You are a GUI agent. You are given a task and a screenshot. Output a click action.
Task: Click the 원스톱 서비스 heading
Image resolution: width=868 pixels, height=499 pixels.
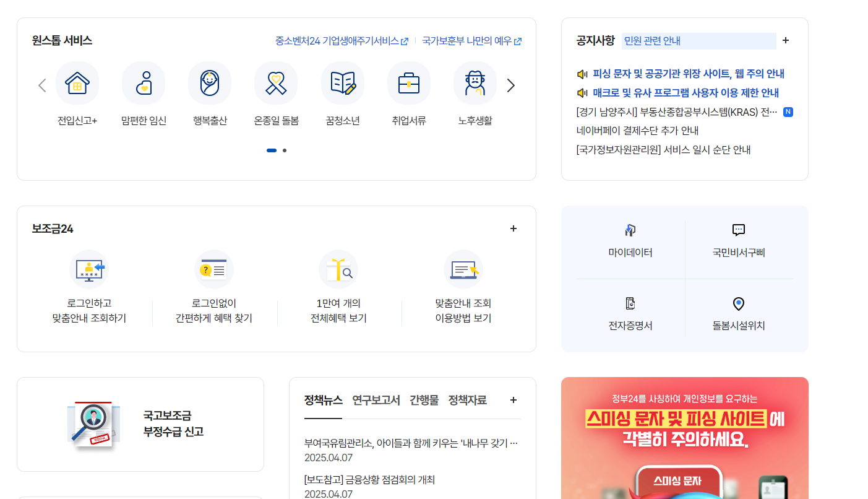pos(62,40)
